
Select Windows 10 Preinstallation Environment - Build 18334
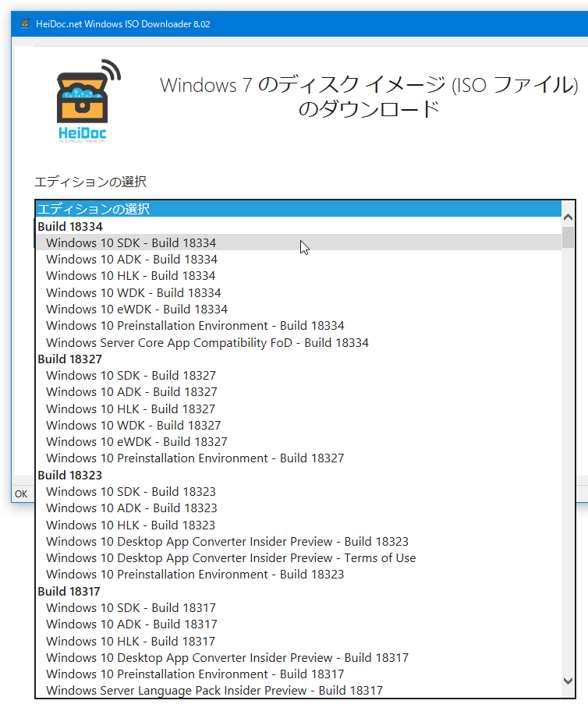point(299,326)
